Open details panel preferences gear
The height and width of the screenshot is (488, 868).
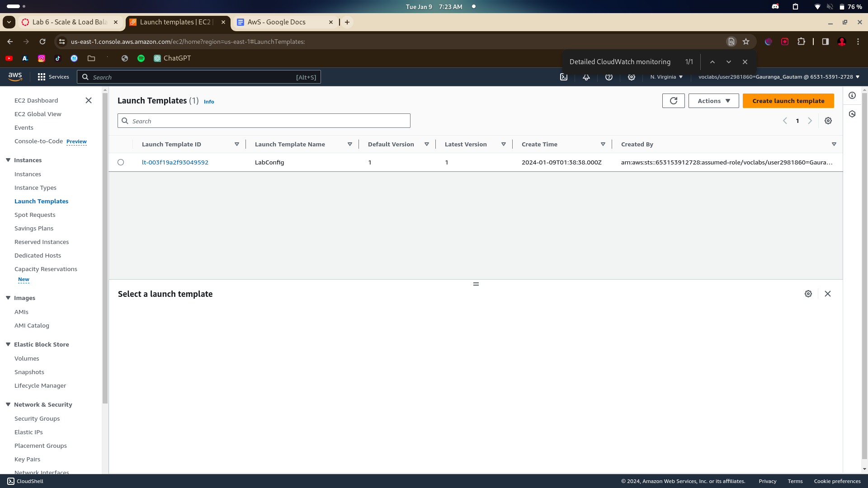808,294
